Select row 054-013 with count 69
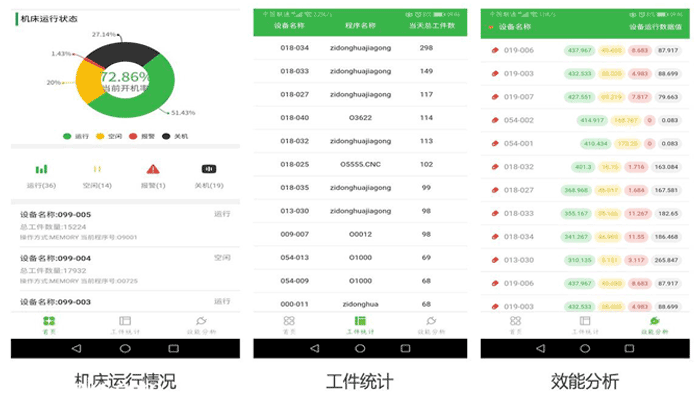 point(360,258)
